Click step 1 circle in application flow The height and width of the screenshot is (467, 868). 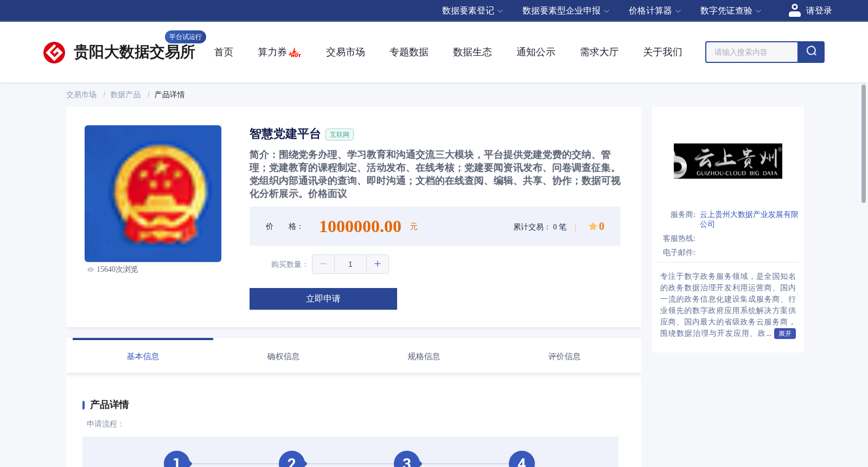pyautogui.click(x=177, y=459)
